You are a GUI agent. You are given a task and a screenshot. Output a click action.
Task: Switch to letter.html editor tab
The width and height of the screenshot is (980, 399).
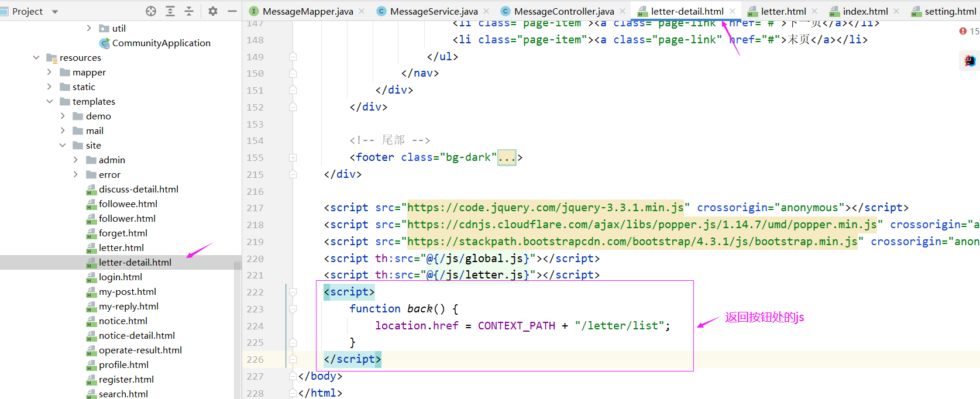coord(783,11)
